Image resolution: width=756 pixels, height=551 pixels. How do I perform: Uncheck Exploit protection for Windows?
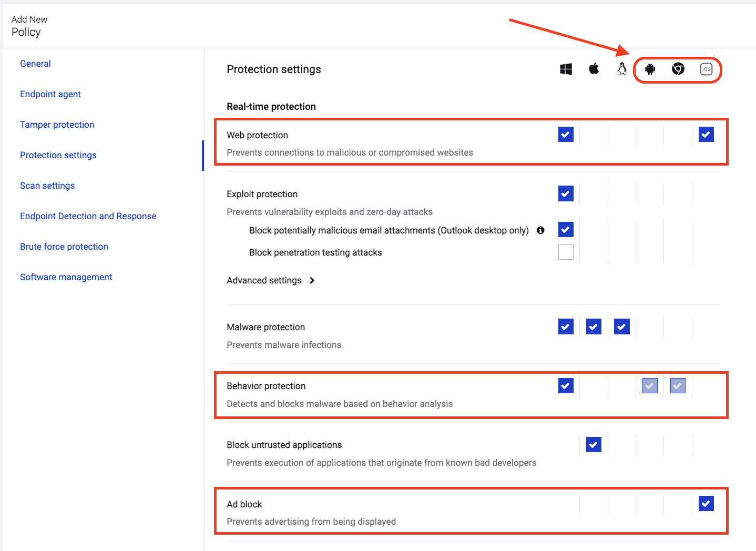pyautogui.click(x=566, y=193)
